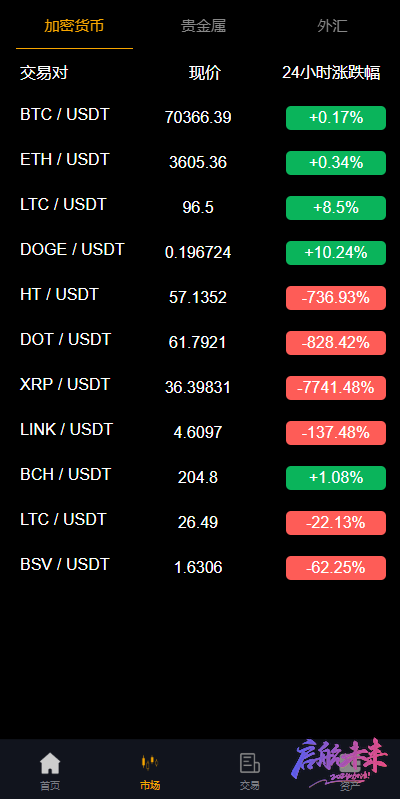The image size is (400, 799).
Task: Click the -22.13% change badge
Action: (x=336, y=523)
